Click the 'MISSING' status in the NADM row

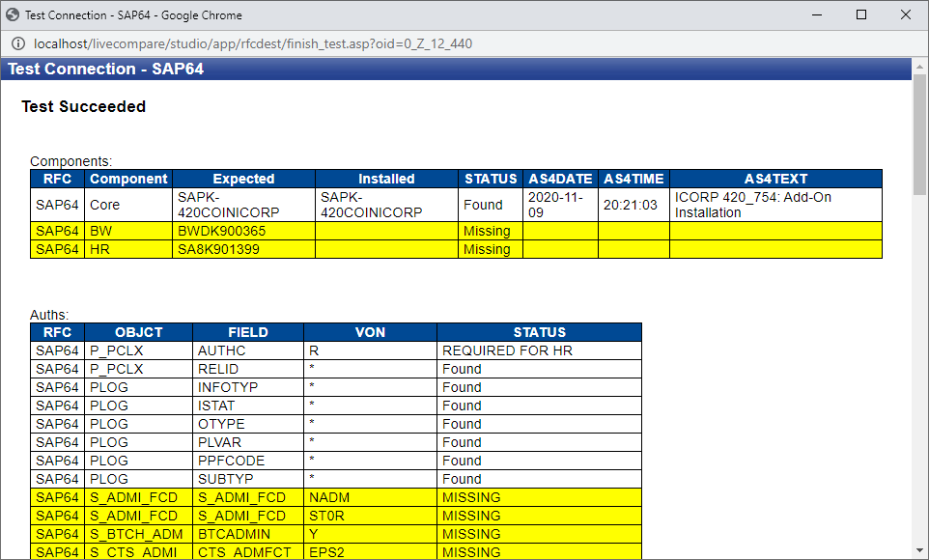click(x=540, y=498)
